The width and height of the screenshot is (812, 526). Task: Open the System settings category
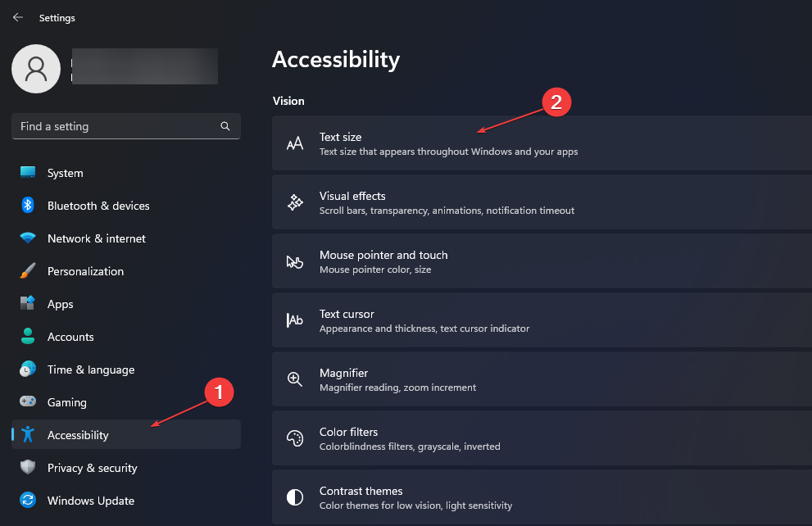(126, 173)
